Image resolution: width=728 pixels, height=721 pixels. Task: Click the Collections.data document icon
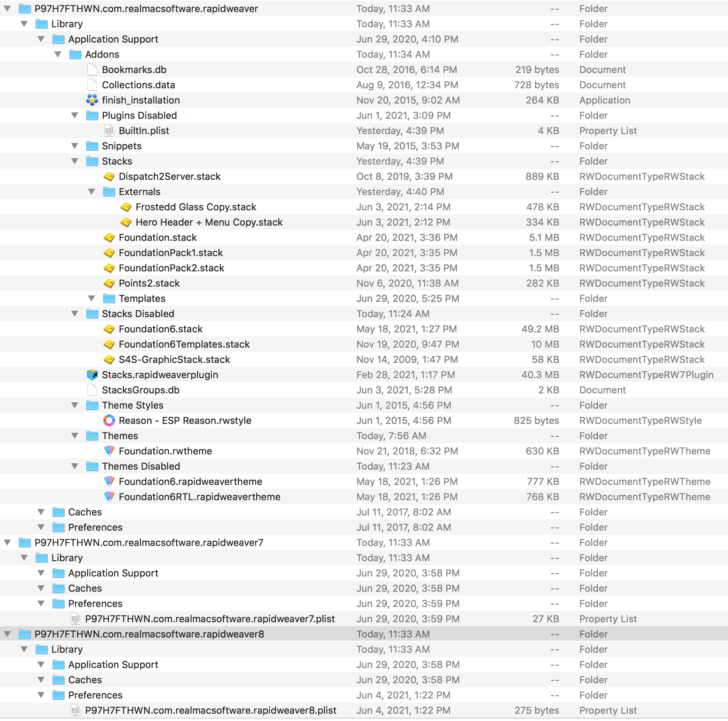click(92, 85)
